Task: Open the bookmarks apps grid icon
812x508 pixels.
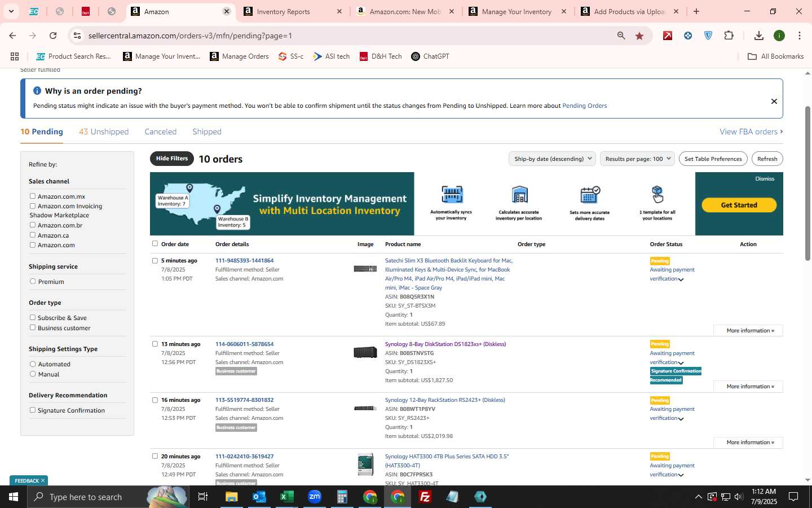Action: [x=15, y=56]
